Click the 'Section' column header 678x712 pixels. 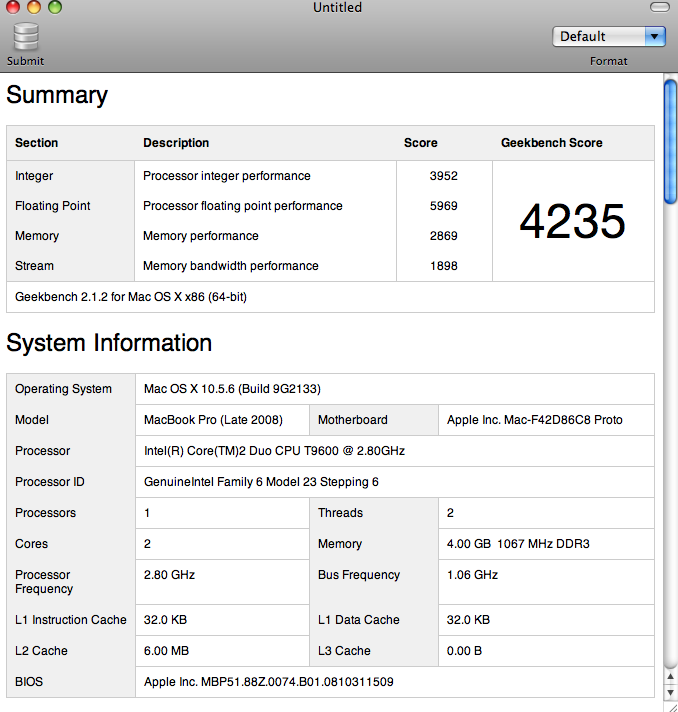(36, 143)
